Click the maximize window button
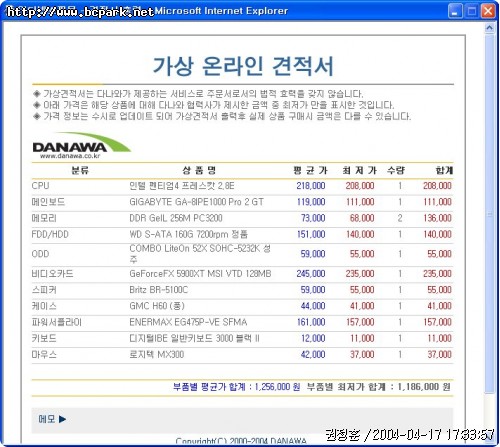Screen dimensions: 500x447 coord(472,11)
